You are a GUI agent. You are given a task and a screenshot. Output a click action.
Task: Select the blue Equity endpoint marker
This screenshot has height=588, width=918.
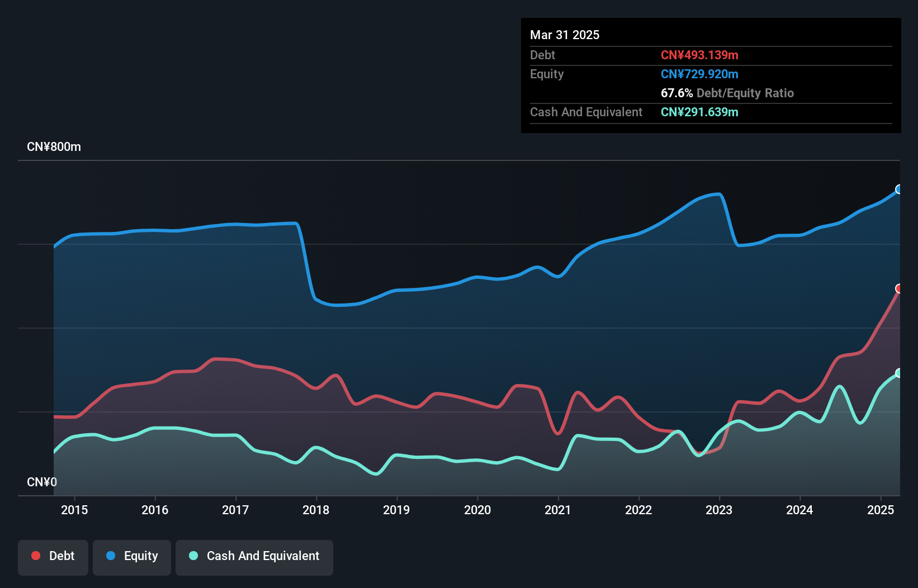pyautogui.click(x=899, y=189)
